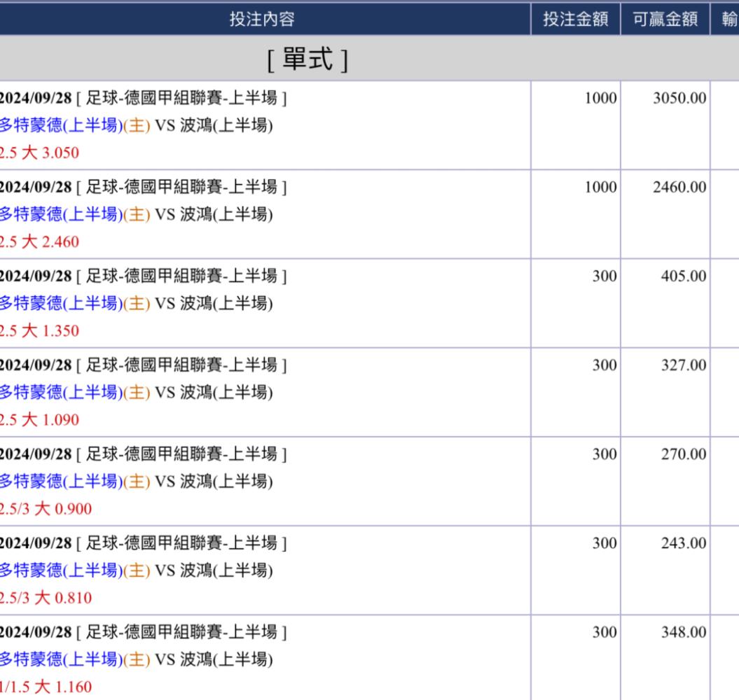Click the 1000 stake beside 3050.00
739x700 pixels.
coord(600,98)
